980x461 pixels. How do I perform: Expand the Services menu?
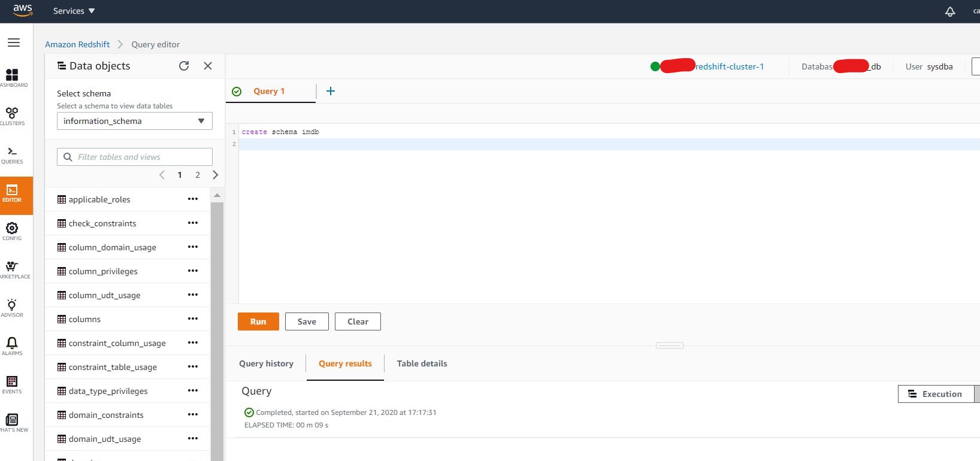pos(74,11)
